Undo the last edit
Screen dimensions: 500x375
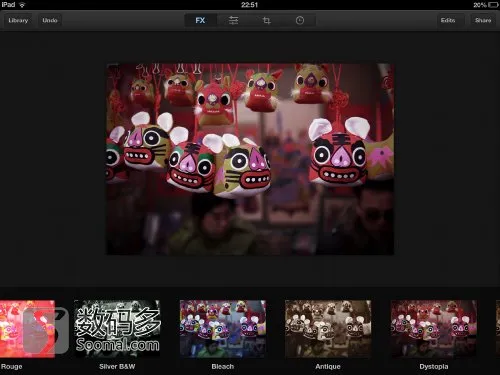(x=50, y=20)
